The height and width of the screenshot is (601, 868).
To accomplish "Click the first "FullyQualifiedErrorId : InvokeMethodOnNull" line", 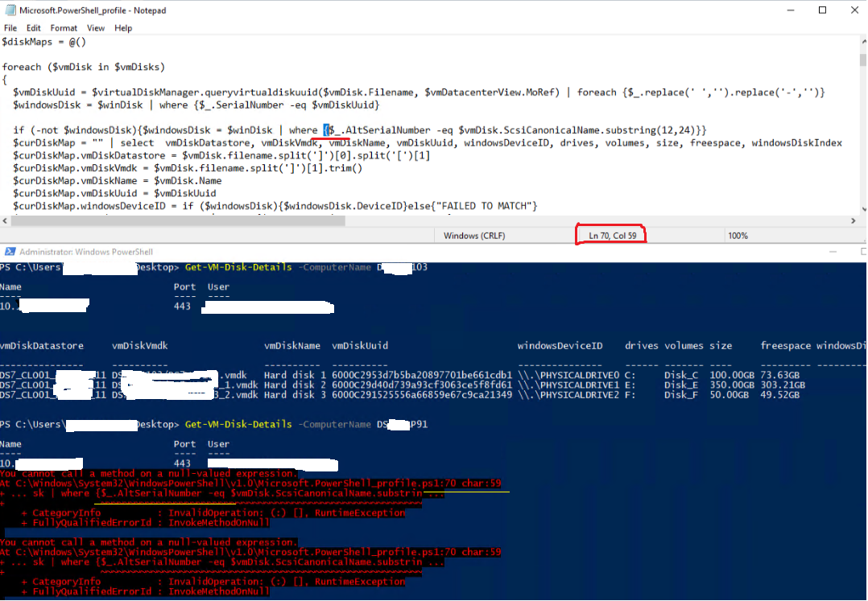I will [x=146, y=522].
